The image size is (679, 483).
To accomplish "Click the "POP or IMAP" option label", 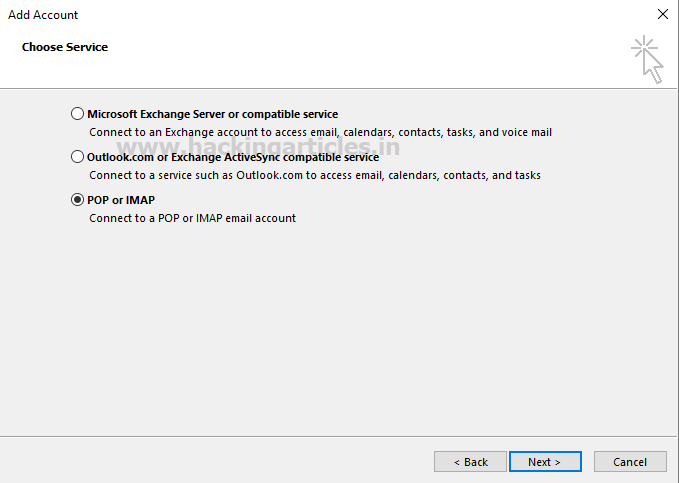I will (x=121, y=200).
